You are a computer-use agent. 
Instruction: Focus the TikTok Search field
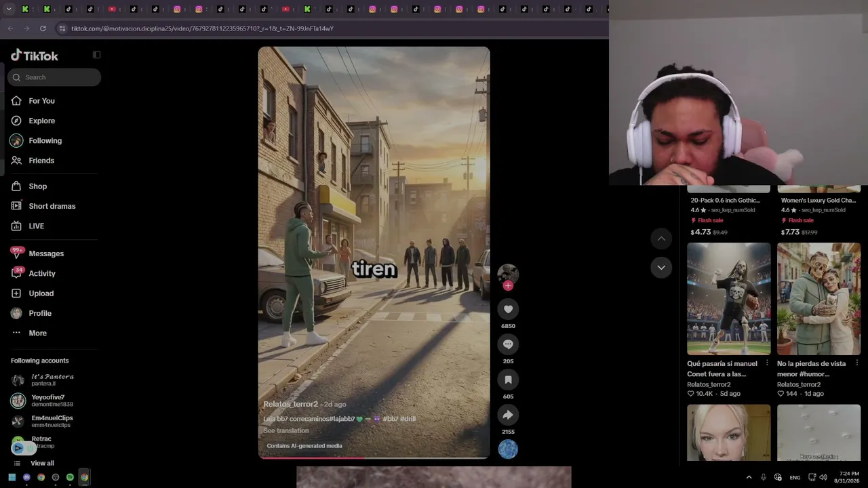tap(54, 77)
